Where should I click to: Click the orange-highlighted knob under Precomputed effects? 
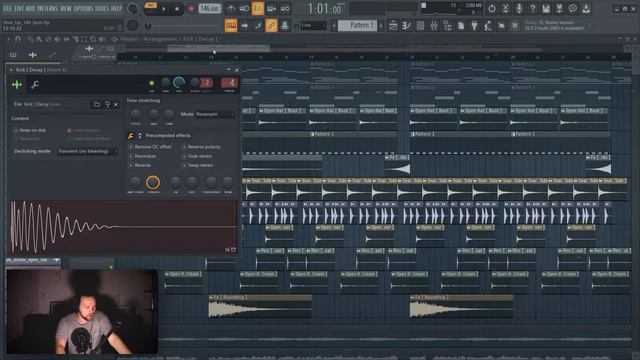(x=153, y=182)
